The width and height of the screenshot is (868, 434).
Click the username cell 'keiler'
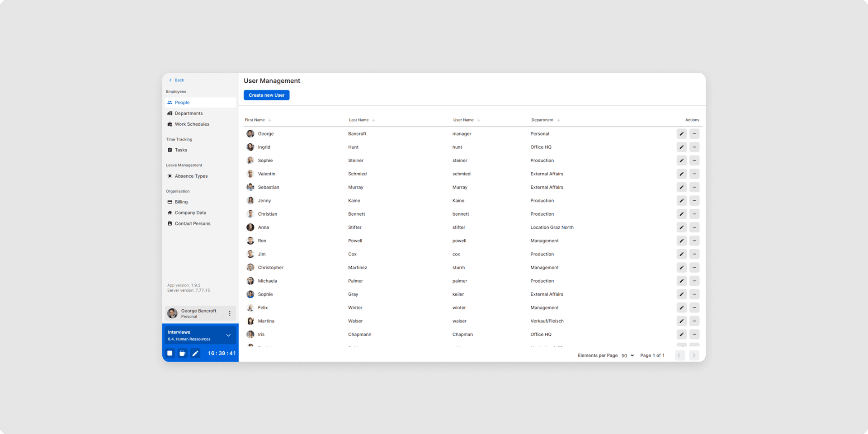click(458, 294)
